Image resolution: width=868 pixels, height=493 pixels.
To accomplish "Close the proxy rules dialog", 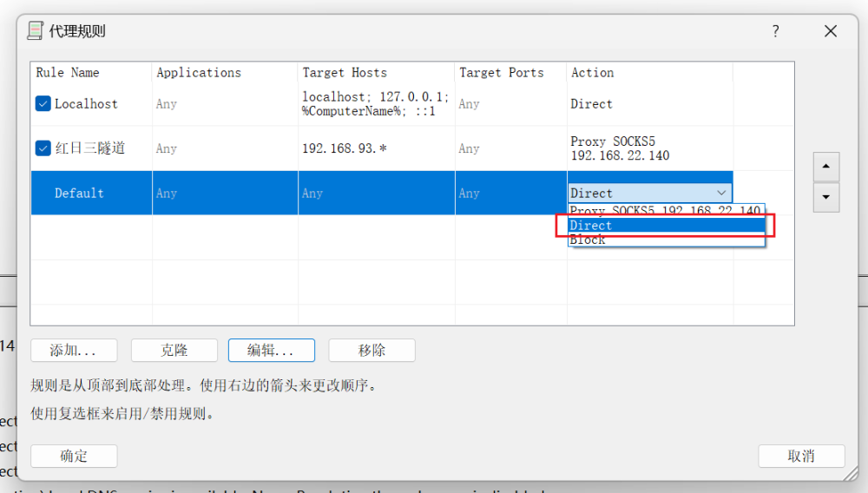I will pyautogui.click(x=830, y=31).
